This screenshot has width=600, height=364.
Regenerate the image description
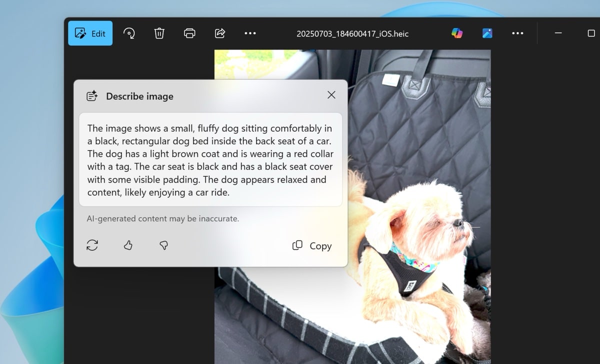pyautogui.click(x=92, y=245)
